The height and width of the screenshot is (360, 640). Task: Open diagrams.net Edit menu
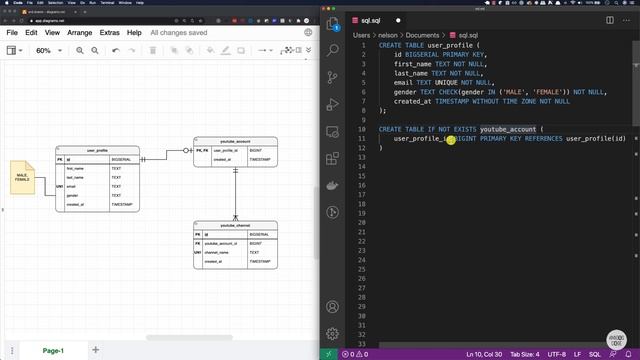point(31,33)
